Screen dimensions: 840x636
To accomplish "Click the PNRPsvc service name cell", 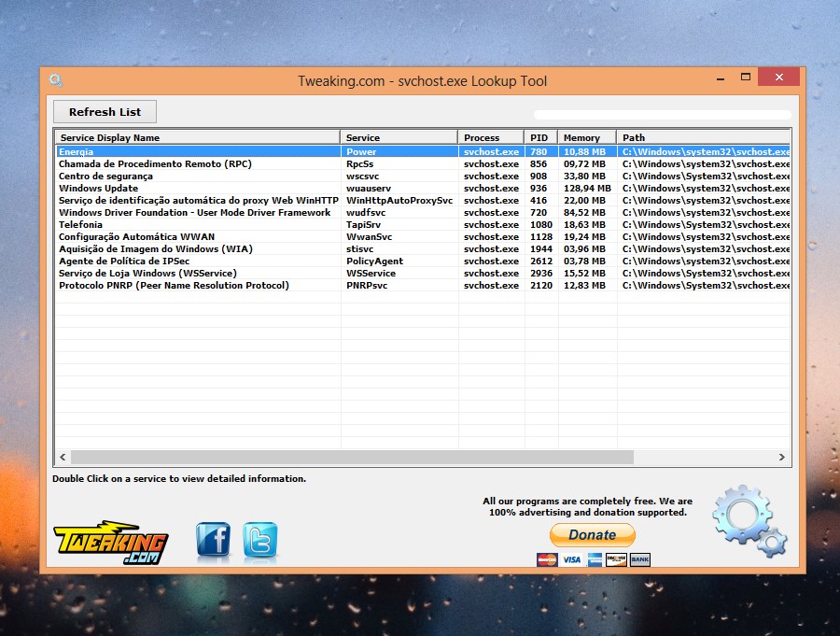I will tap(367, 285).
